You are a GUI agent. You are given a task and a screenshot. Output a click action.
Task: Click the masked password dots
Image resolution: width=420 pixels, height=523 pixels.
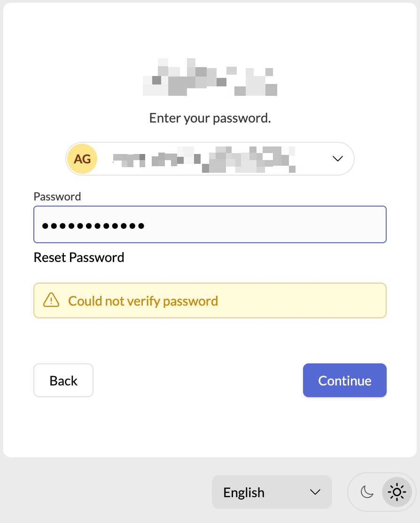[x=93, y=226]
